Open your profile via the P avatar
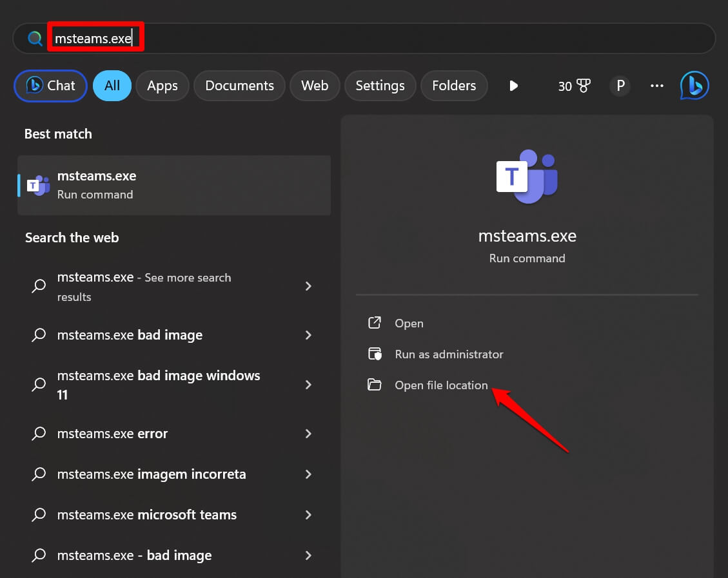The height and width of the screenshot is (578, 728). coord(620,85)
